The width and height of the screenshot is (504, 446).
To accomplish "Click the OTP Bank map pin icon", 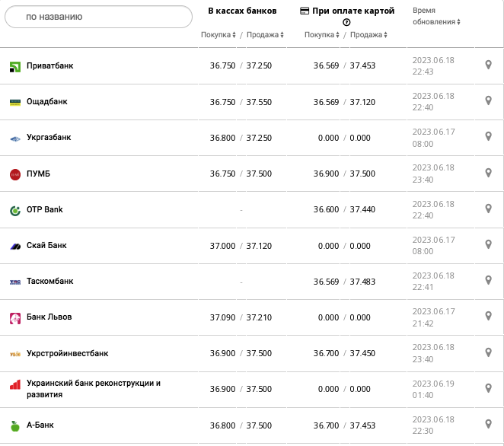I will [489, 209].
